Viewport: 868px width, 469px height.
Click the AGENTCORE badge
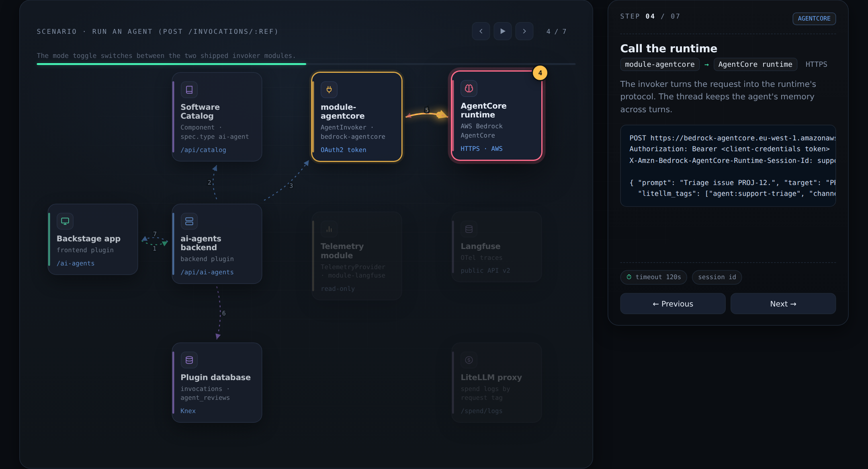click(814, 19)
